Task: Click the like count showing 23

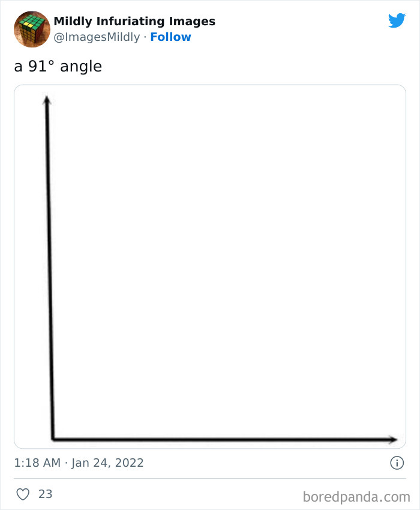Action: pyautogui.click(x=44, y=494)
